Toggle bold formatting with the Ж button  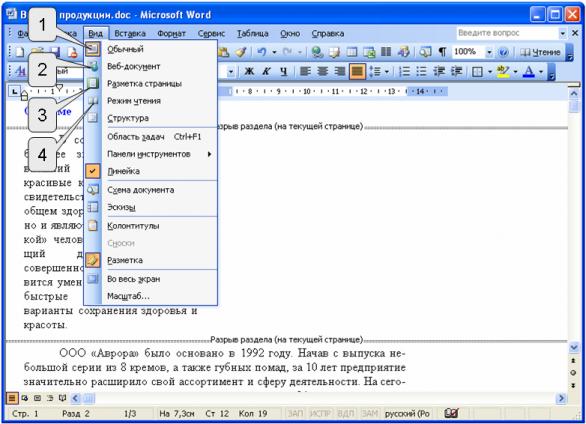coord(249,71)
